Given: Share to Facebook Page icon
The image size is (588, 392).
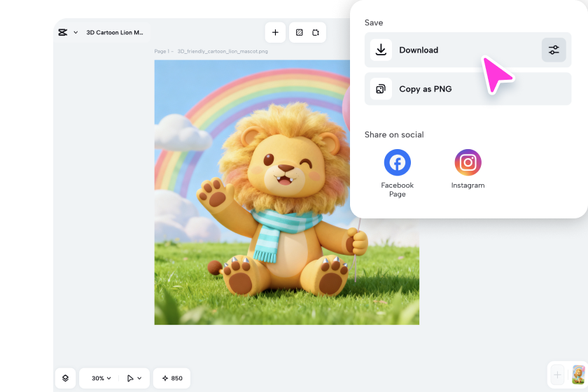Looking at the screenshot, I should 398,162.
